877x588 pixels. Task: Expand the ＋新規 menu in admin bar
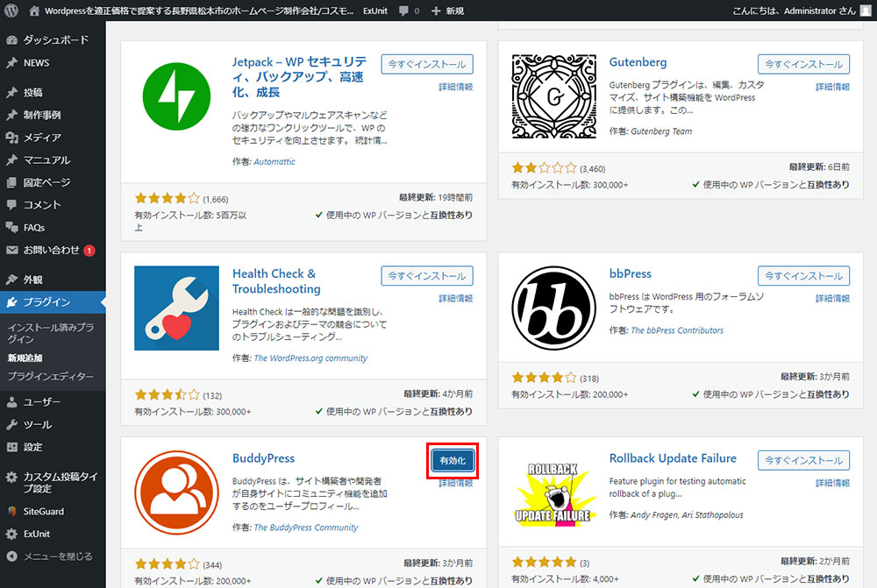coord(448,11)
